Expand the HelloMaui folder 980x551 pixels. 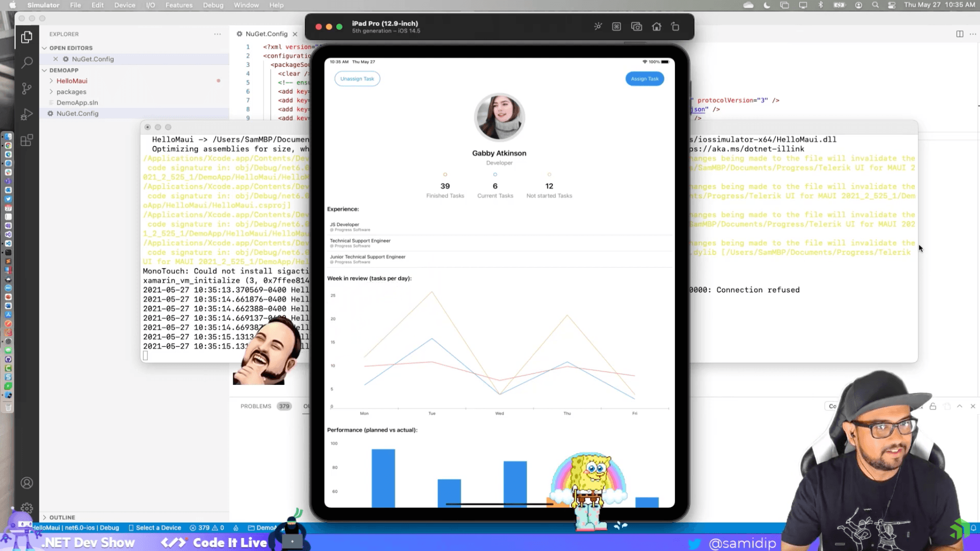(x=72, y=81)
